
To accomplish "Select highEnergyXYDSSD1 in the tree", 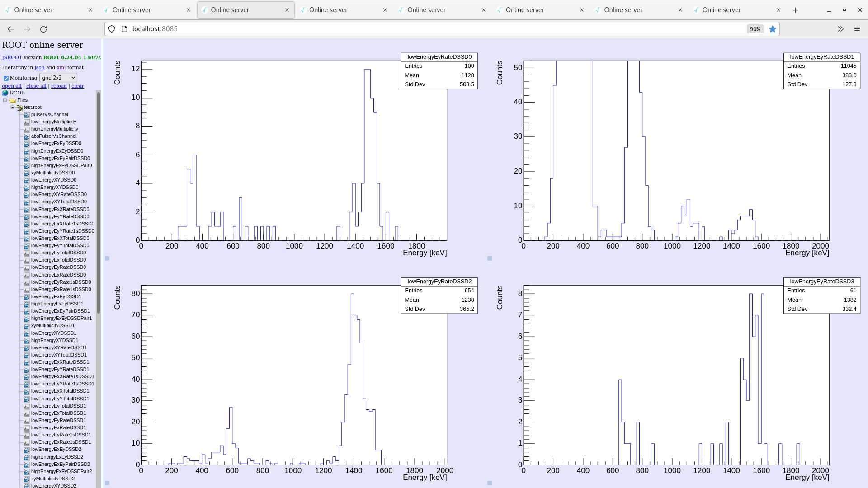I will (x=55, y=341).
